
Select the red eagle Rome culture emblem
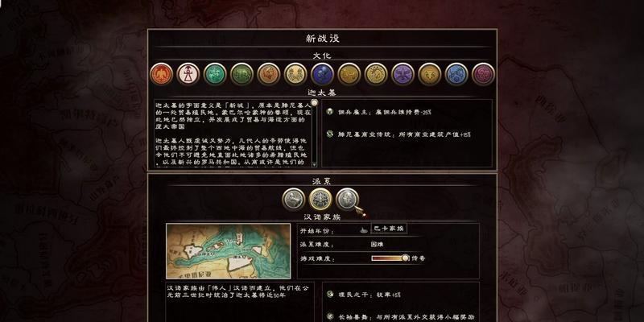coord(162,74)
